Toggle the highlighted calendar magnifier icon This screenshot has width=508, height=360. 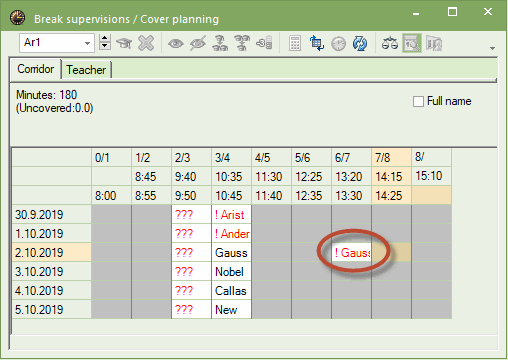pyautogui.click(x=412, y=43)
